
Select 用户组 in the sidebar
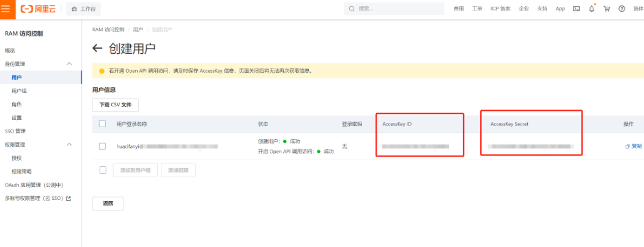coord(19,91)
